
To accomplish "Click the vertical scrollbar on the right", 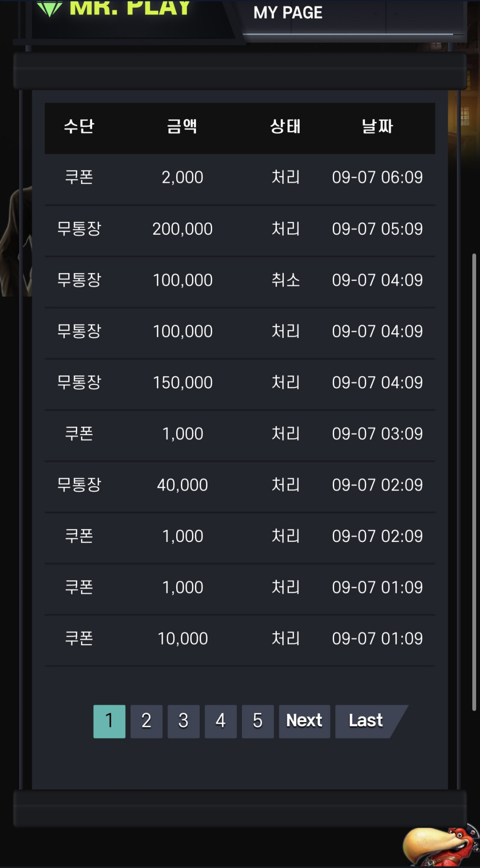I will click(474, 482).
